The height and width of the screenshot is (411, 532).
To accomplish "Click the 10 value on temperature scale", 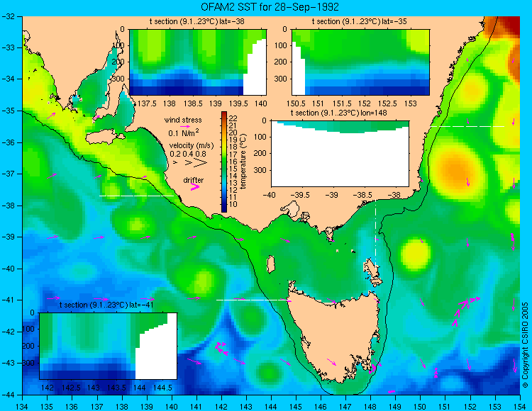I will point(233,204).
